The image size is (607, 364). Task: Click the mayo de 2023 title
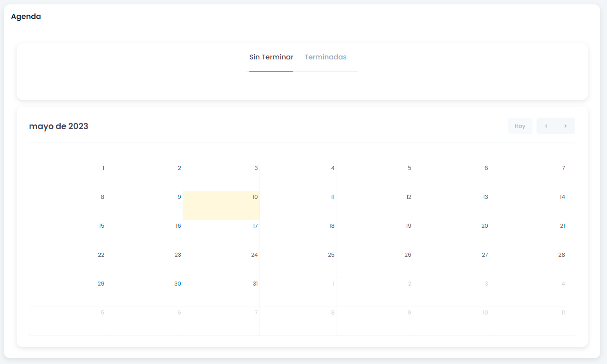pyautogui.click(x=59, y=126)
